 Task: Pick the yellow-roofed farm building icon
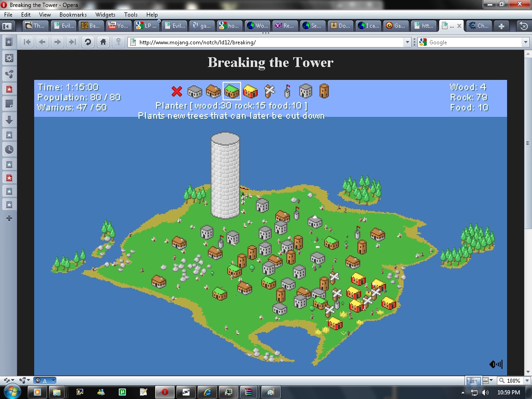pos(250,91)
